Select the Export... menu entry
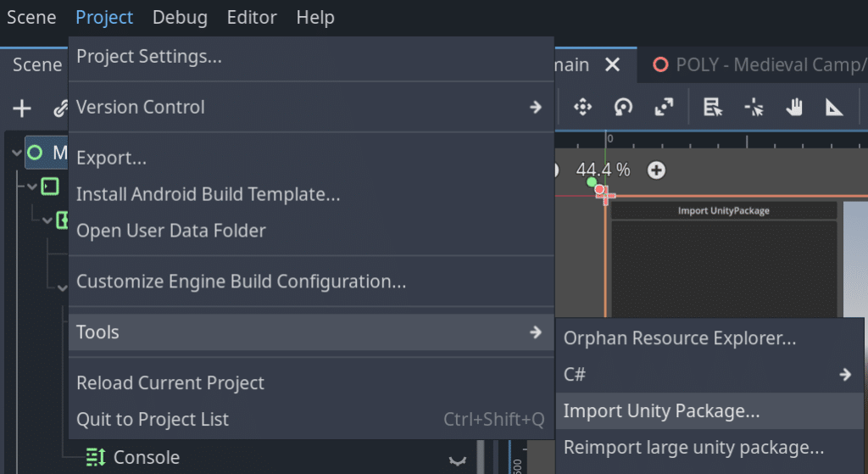Image resolution: width=868 pixels, height=474 pixels. (x=311, y=158)
